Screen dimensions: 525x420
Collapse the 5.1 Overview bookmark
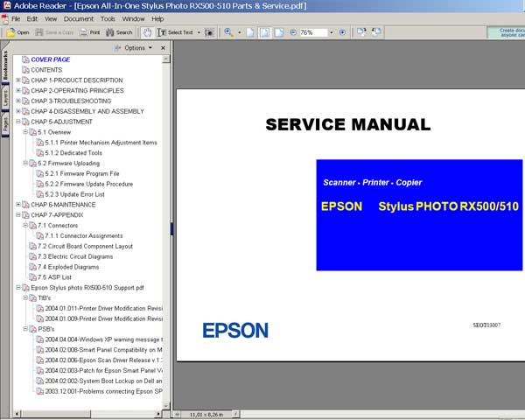pyautogui.click(x=25, y=132)
